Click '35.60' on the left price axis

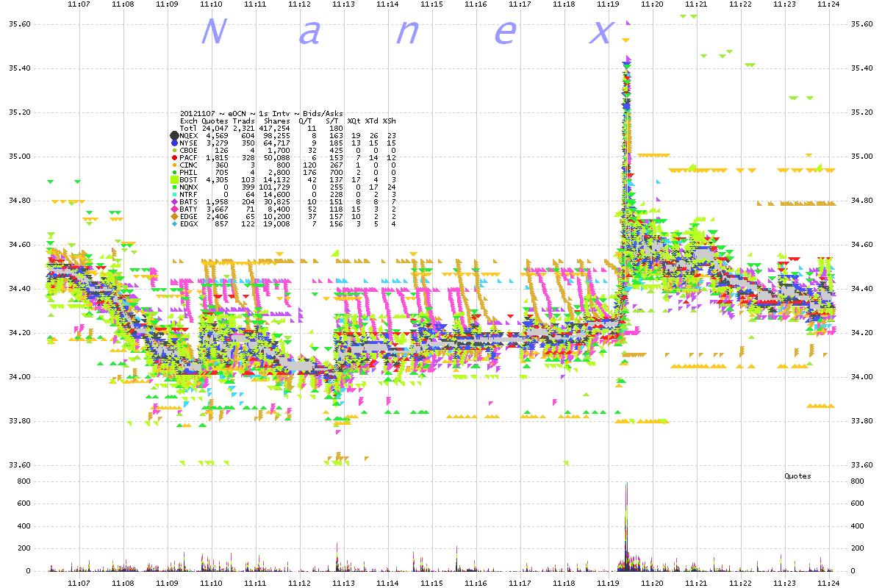18,24
